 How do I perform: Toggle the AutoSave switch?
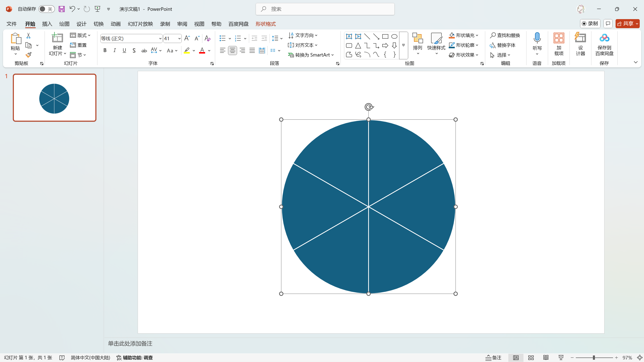(x=47, y=9)
